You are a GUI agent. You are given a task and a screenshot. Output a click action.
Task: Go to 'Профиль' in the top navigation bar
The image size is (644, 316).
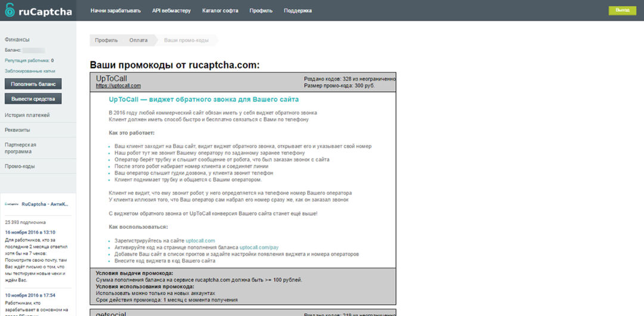point(261,11)
